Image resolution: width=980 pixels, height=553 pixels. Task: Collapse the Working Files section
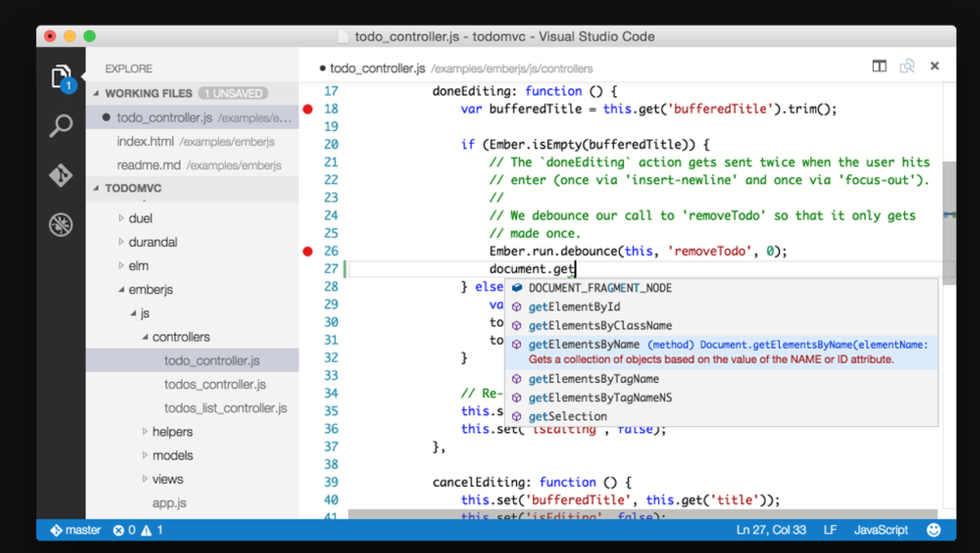click(x=98, y=94)
